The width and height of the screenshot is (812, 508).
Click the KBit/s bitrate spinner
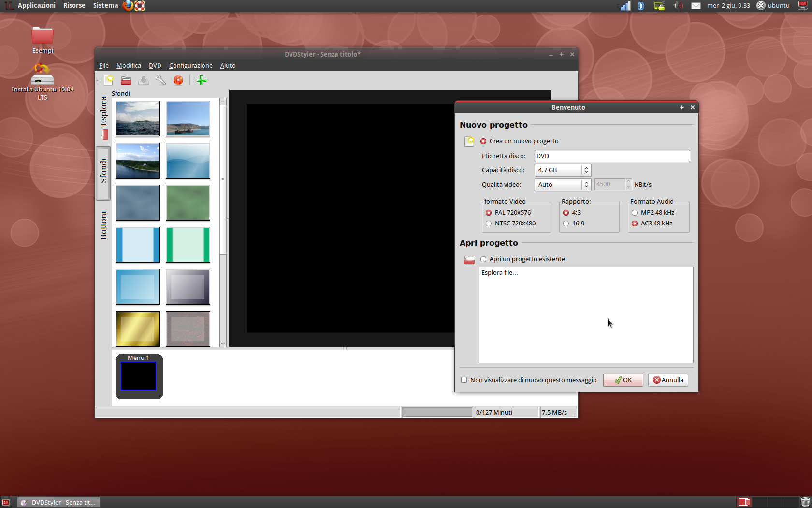click(613, 184)
